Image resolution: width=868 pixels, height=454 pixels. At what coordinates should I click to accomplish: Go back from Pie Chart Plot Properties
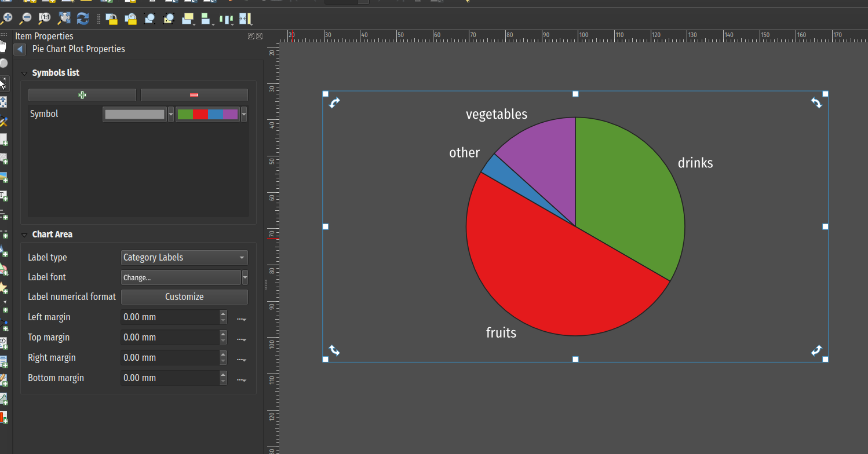coord(20,49)
